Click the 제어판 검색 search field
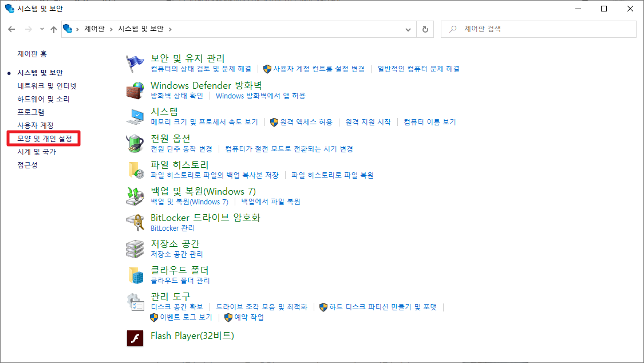Screen dimensions: 644x363 [x=539, y=29]
